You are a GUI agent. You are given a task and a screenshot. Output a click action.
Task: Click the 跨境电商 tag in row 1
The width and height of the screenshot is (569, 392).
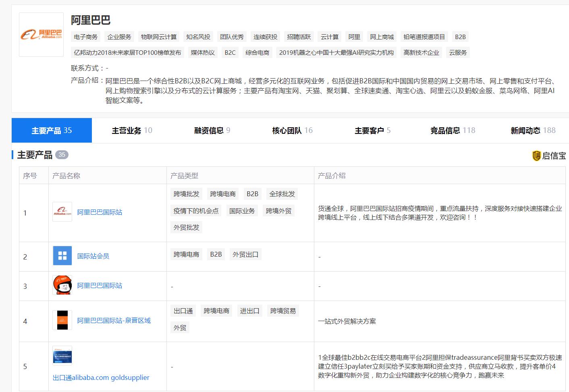click(223, 193)
